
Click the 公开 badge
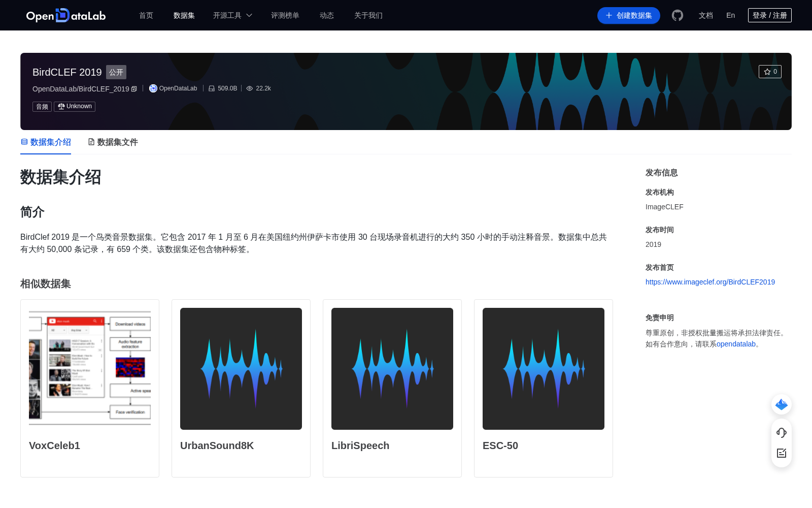[x=116, y=72]
